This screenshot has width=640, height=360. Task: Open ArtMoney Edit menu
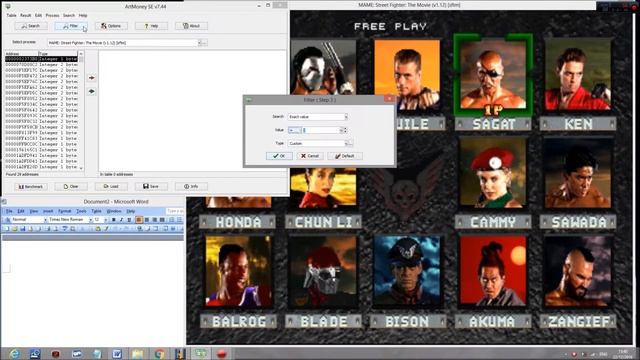[x=38, y=16]
